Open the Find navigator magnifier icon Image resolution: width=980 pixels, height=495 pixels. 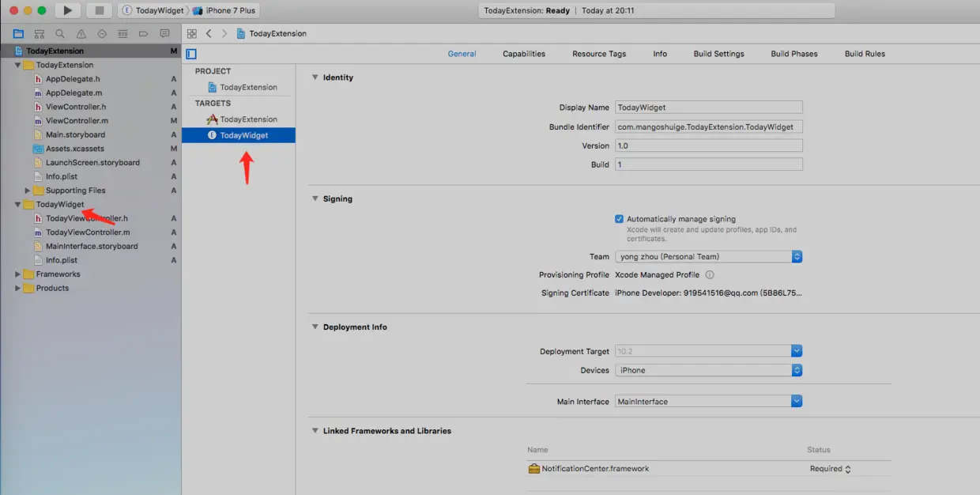pyautogui.click(x=60, y=34)
